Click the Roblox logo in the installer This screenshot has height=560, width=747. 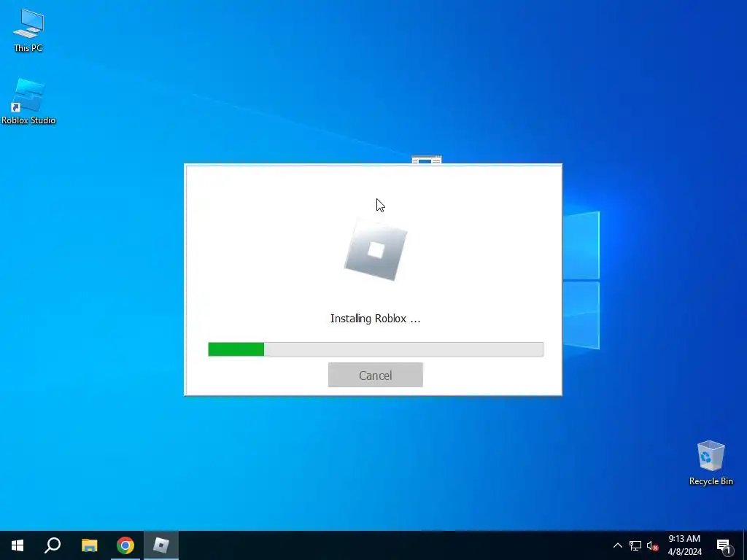click(x=376, y=250)
